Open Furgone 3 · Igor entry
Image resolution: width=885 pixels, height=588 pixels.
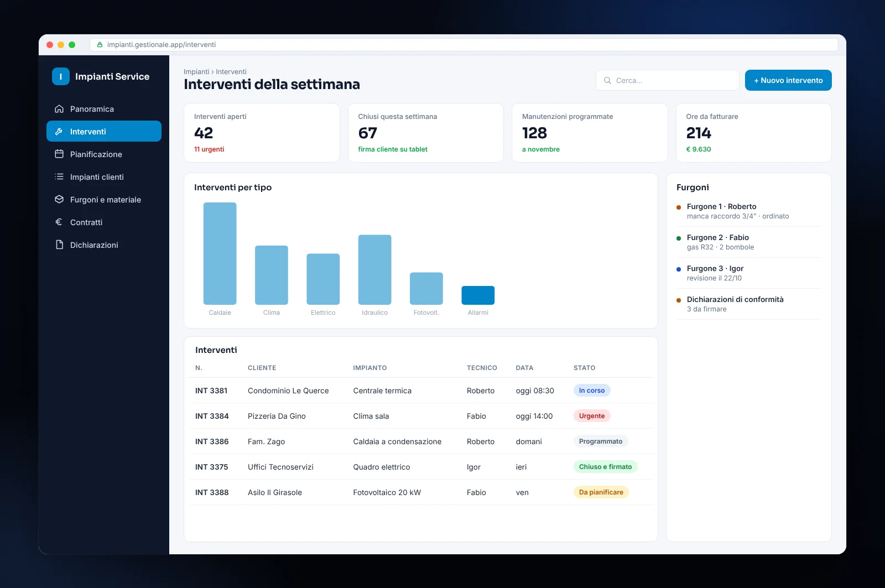click(x=749, y=273)
